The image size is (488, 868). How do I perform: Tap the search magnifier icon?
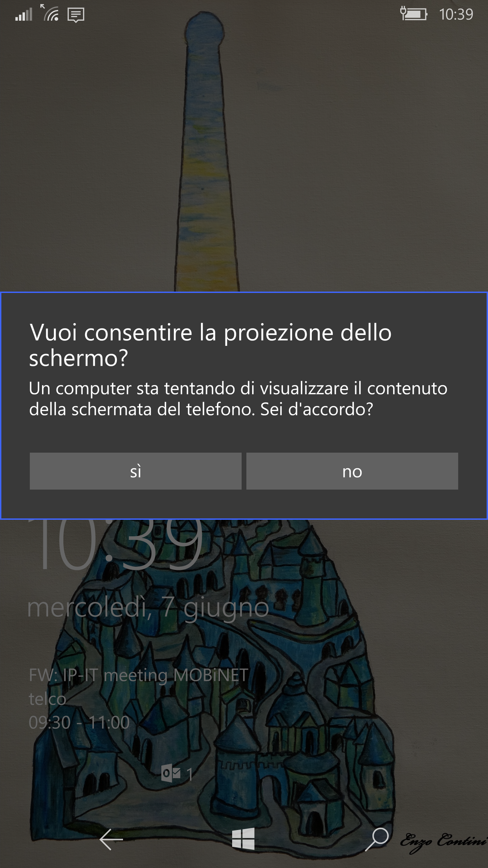(377, 840)
